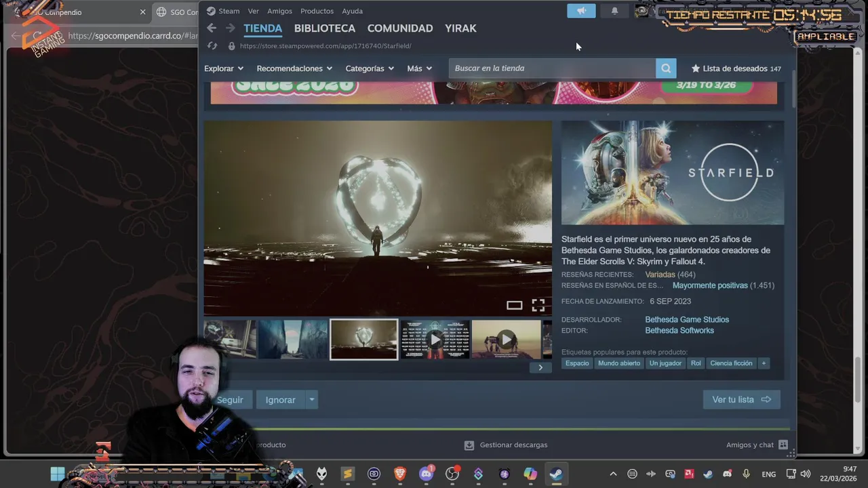Select the Espacio tag
The width and height of the screenshot is (868, 488).
point(577,363)
